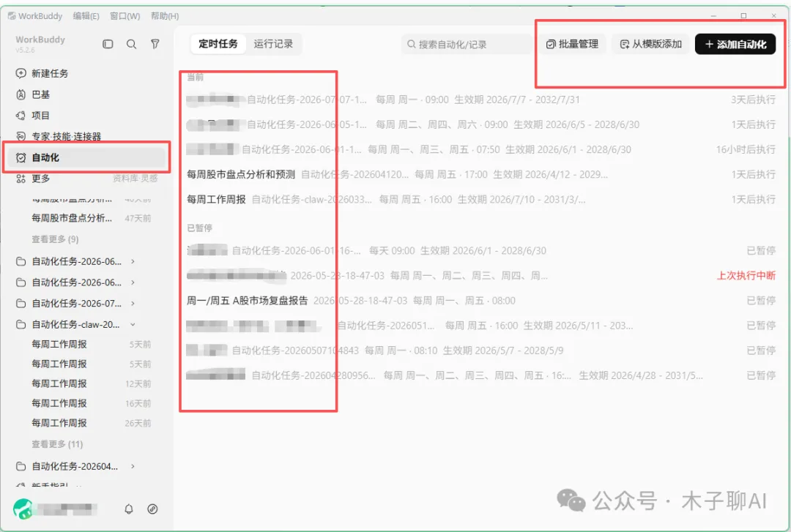791x532 pixels.
Task: Open 新建任务 in the sidebar
Action: pyautogui.click(x=86, y=73)
